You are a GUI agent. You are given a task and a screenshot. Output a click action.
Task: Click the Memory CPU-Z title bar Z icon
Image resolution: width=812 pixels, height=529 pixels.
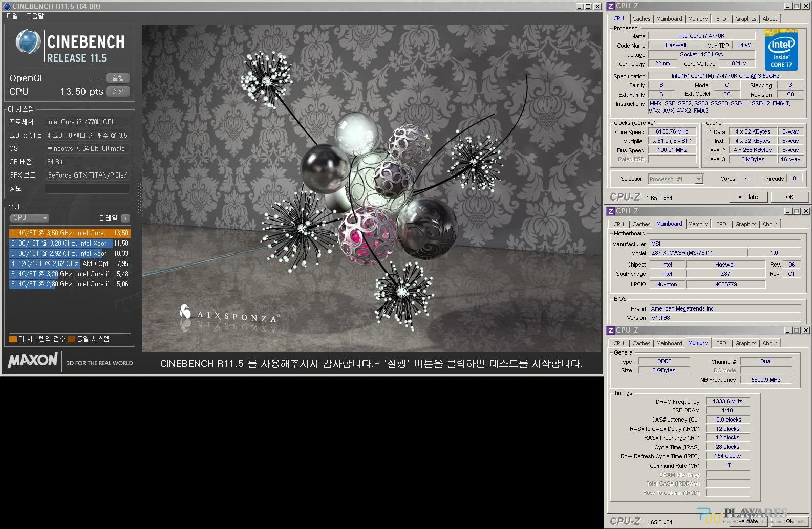coord(610,330)
